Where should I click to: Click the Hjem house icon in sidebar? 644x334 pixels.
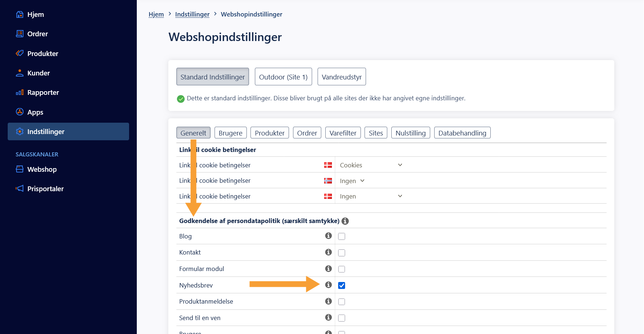pos(20,15)
